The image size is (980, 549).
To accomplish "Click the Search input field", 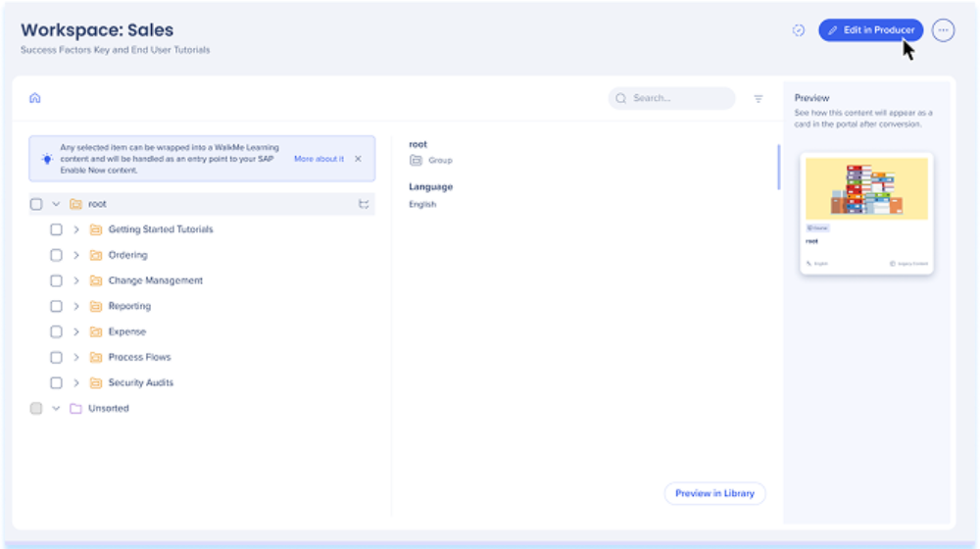I will coord(678,99).
